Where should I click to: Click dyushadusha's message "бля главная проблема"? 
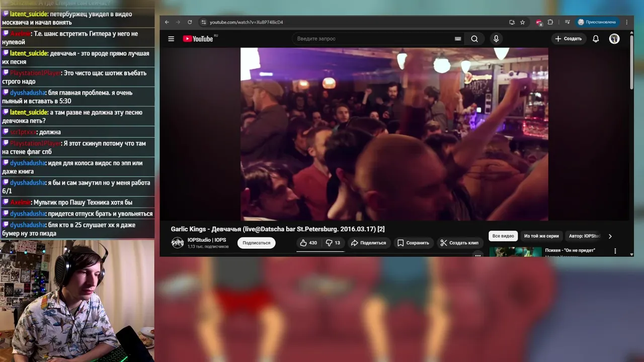coord(77,97)
